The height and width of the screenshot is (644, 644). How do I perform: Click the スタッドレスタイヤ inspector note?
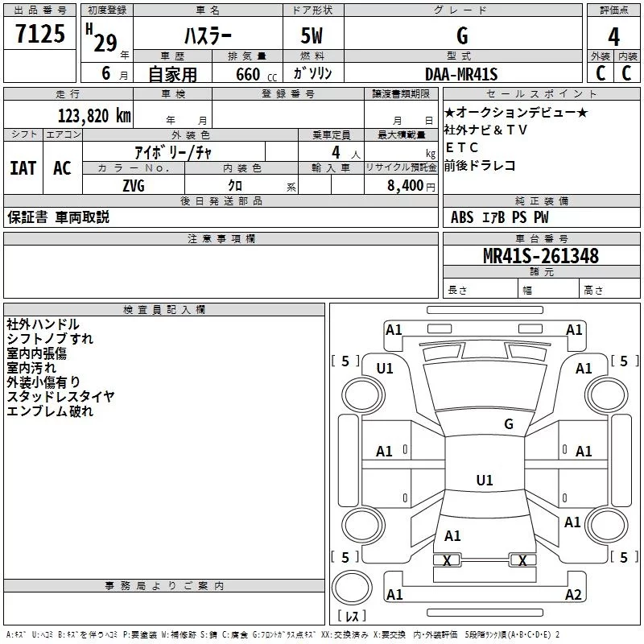tap(60, 396)
